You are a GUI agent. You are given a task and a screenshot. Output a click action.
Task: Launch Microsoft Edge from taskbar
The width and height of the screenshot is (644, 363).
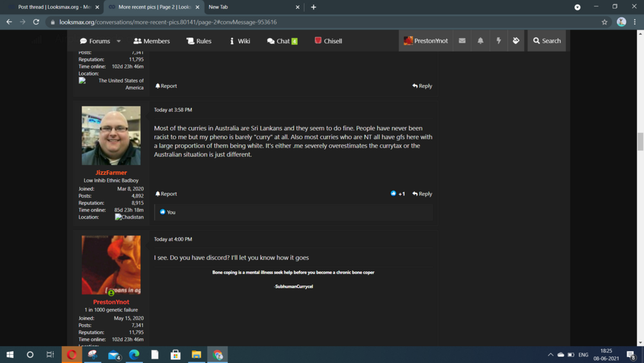click(x=135, y=355)
